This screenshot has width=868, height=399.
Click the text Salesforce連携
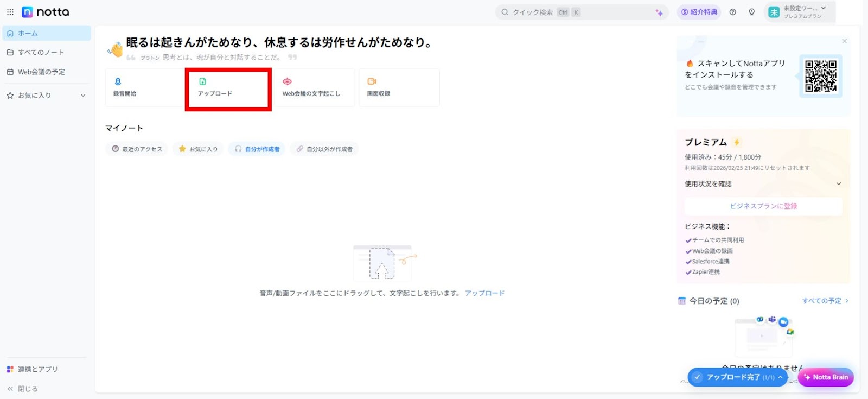[711, 262]
